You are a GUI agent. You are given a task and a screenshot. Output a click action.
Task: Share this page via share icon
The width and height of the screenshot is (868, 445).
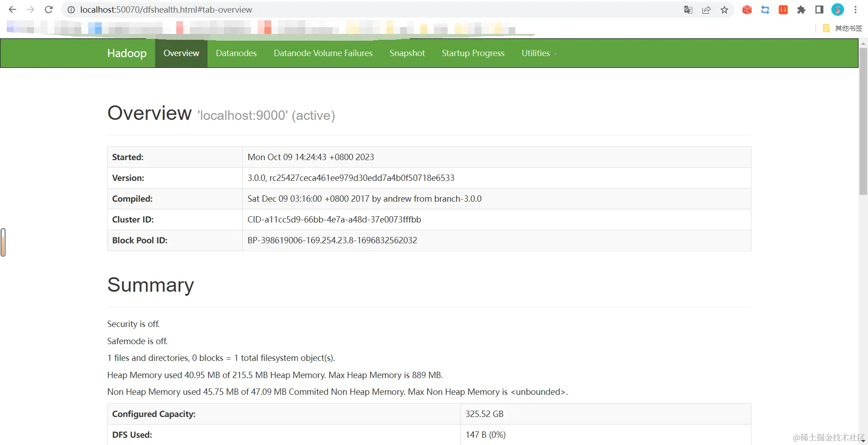(706, 9)
